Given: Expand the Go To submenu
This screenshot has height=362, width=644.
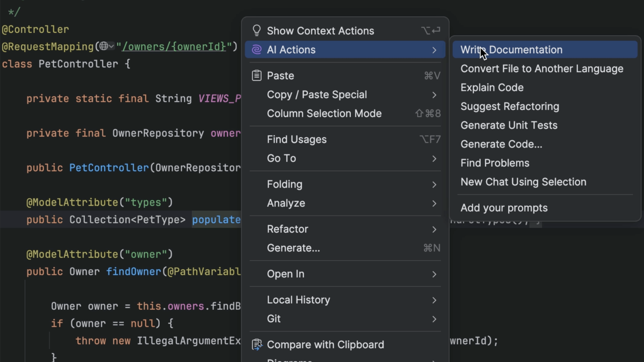Looking at the screenshot, I should (x=282, y=158).
